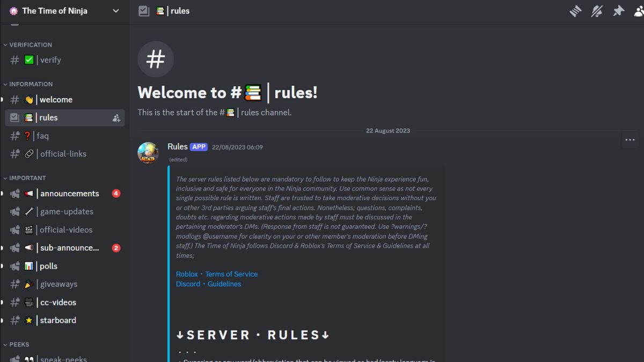Follow the Discord Guidelines link

coord(224,284)
